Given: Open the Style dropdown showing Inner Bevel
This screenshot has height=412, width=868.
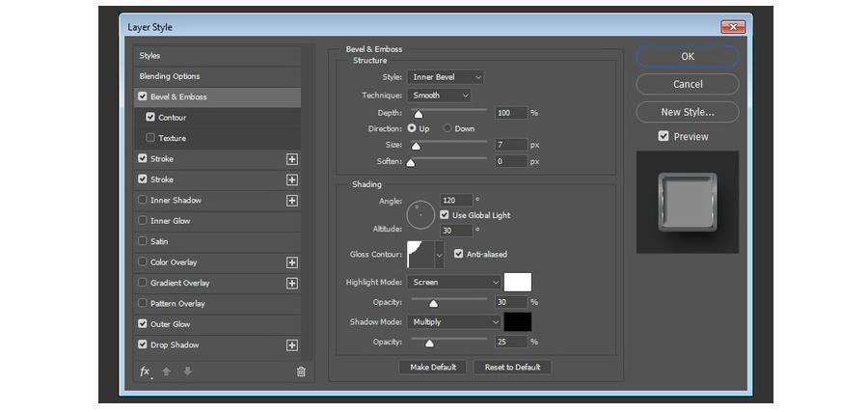Looking at the screenshot, I should click(x=445, y=77).
